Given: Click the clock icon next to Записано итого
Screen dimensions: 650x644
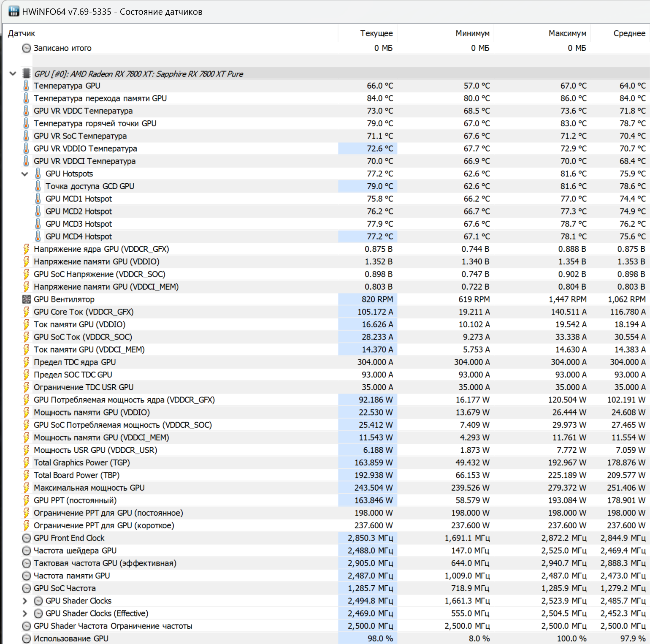Looking at the screenshot, I should 26,48.
